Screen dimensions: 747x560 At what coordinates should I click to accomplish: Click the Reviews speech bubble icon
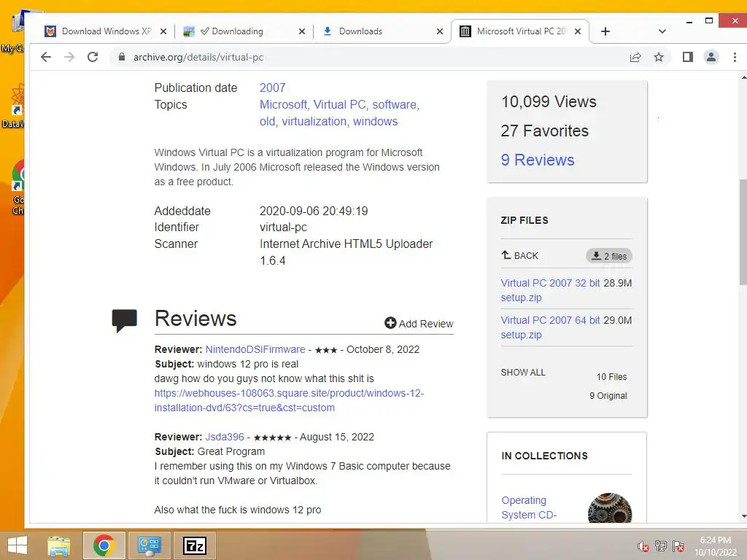124,320
